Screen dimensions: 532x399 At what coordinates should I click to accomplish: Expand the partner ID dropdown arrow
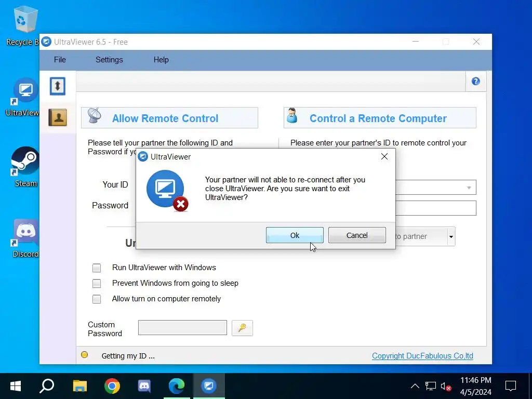pos(469,188)
